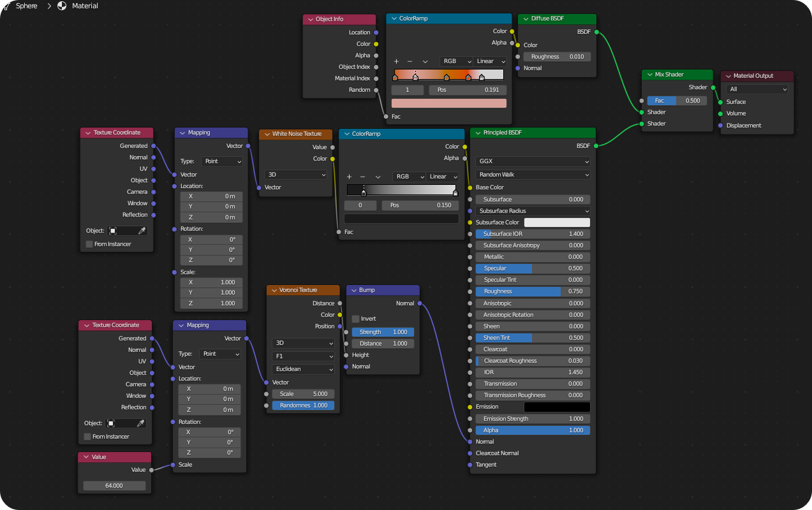Add a color stop in the ColorRamp with Pos 0.150
812x510 pixels.
(349, 177)
